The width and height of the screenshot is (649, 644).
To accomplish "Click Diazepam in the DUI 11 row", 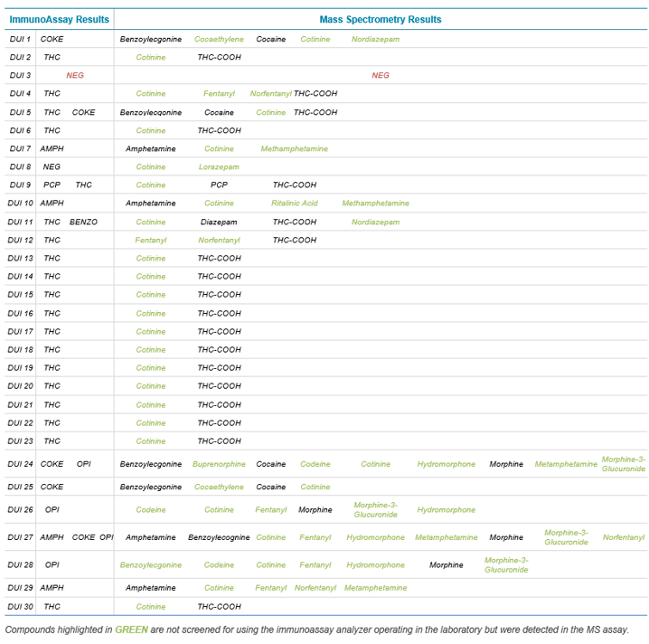I will click(x=219, y=222).
